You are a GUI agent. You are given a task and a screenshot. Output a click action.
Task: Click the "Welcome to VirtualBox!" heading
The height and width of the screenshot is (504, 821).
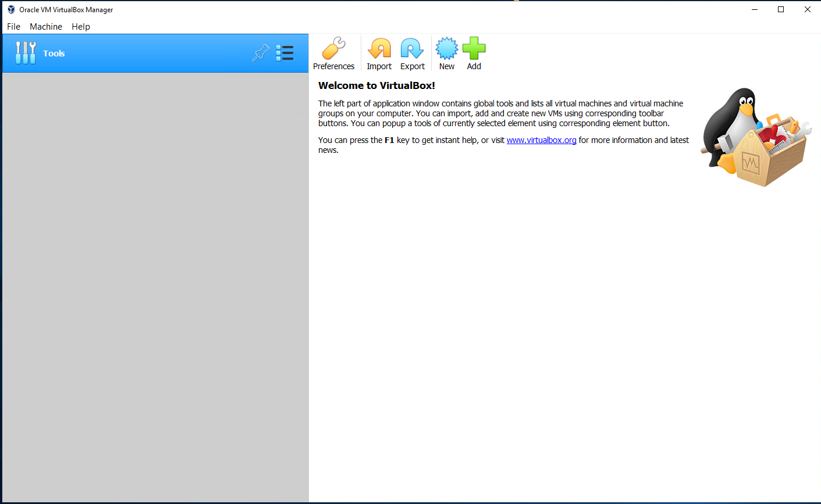(x=376, y=85)
